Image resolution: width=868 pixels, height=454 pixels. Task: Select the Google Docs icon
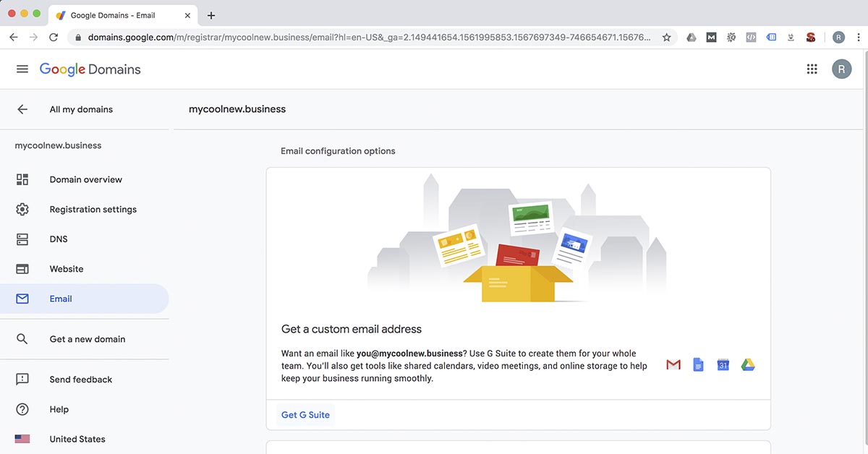click(x=697, y=365)
